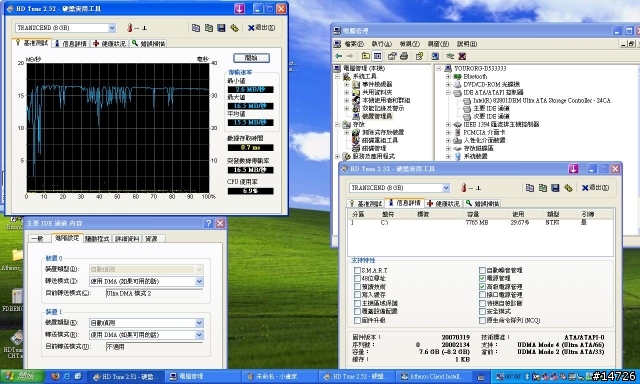Switch to Benchmark tab in HD Tune info window
The image size is (640, 384).
[365, 203]
